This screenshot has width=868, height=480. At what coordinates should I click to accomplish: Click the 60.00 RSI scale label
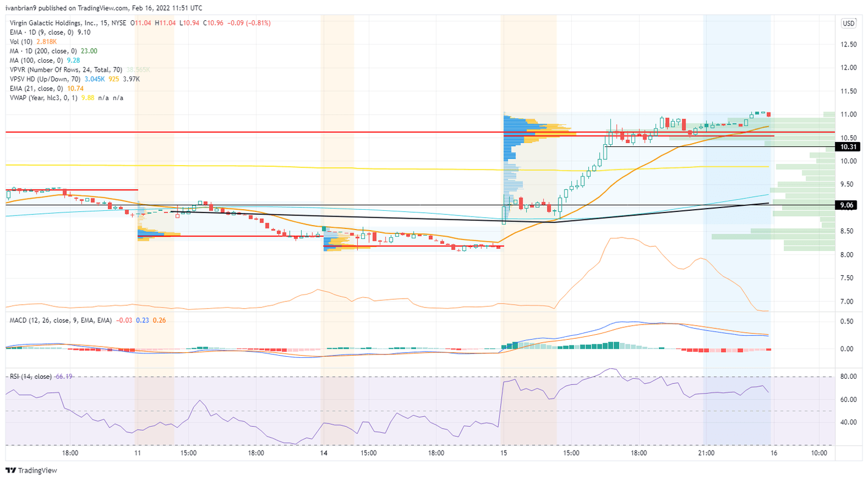click(848, 400)
